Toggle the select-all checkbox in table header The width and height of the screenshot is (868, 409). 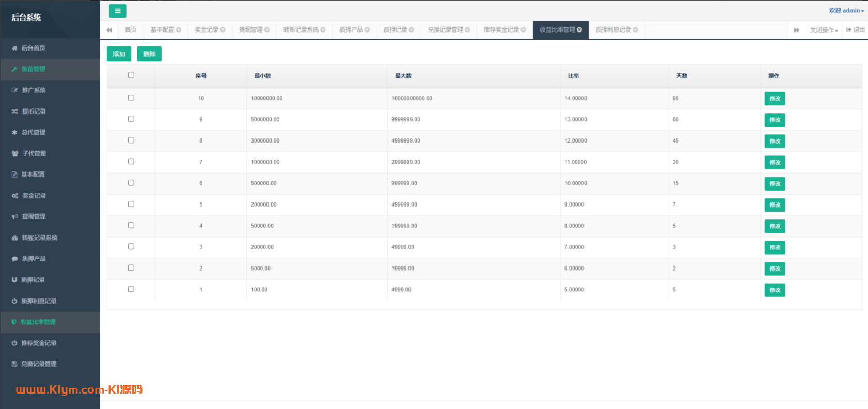coord(131,75)
